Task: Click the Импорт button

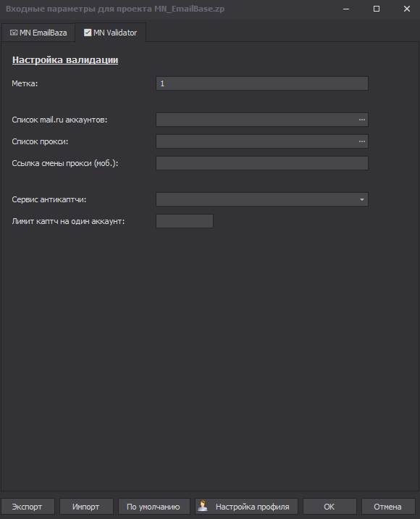Action: click(x=86, y=507)
